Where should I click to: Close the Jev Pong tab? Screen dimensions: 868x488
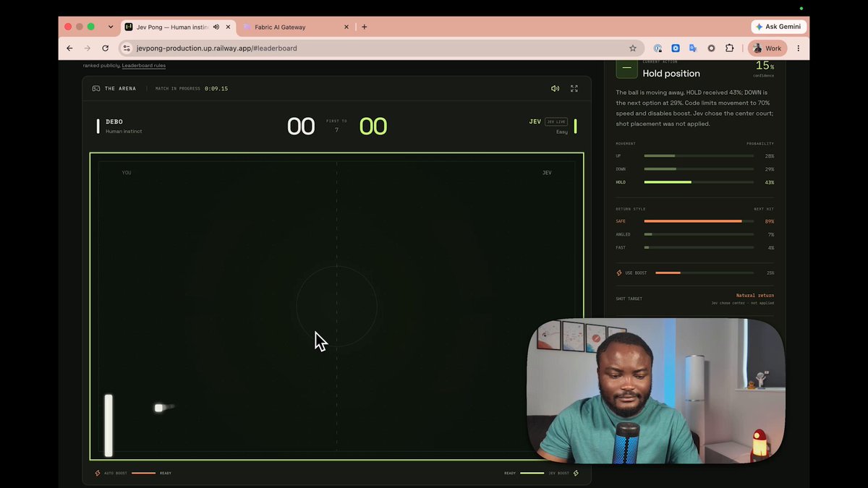point(229,27)
